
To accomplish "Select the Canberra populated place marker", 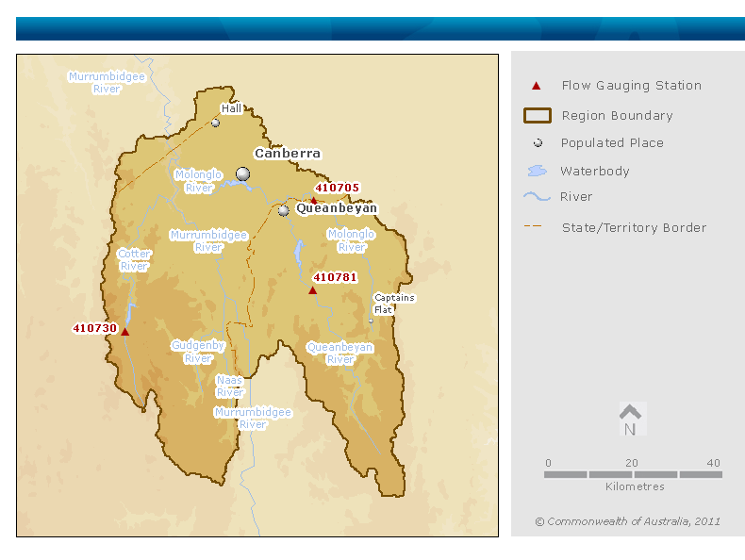I will click(242, 173).
